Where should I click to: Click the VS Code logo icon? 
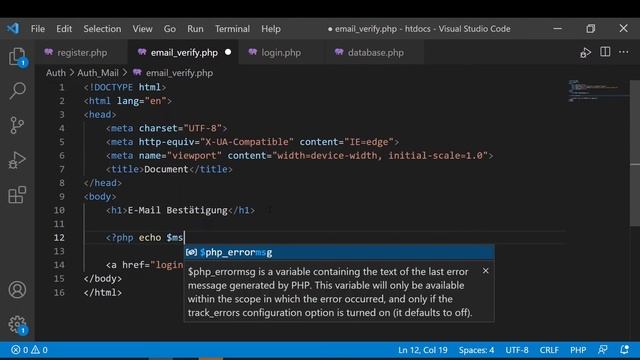[13, 29]
